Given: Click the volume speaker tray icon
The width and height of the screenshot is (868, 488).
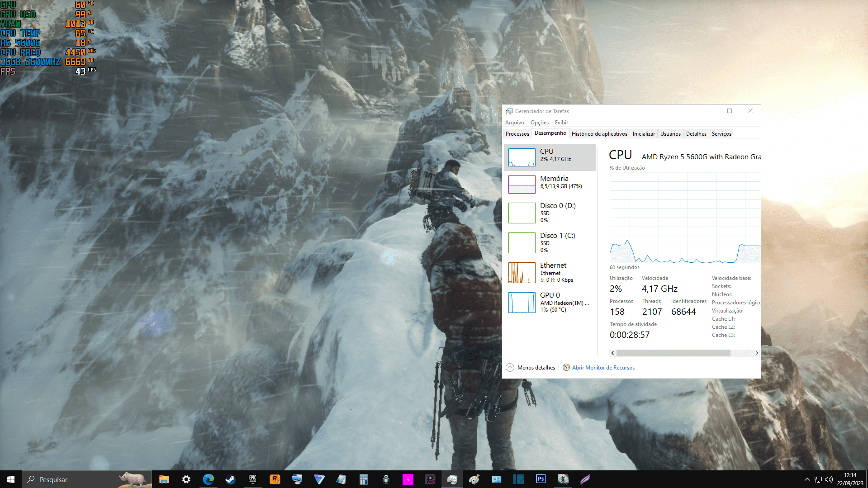Looking at the screenshot, I should (x=829, y=479).
